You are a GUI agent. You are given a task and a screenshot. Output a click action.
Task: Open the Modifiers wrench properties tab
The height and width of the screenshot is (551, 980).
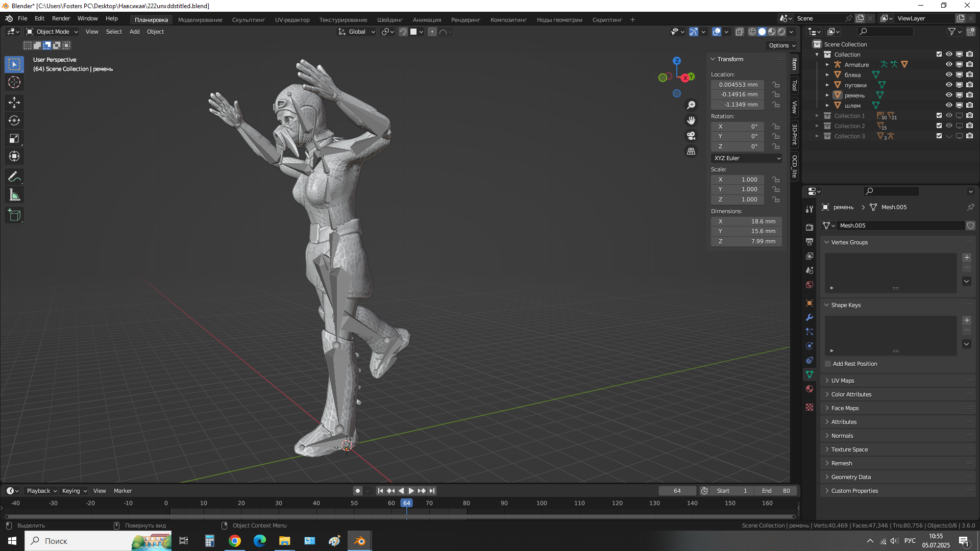[x=810, y=317]
